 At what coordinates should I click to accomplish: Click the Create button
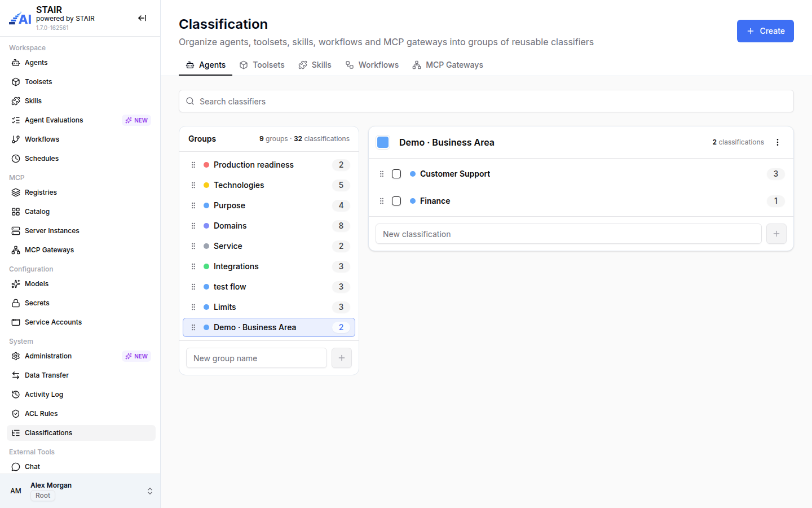tap(765, 31)
